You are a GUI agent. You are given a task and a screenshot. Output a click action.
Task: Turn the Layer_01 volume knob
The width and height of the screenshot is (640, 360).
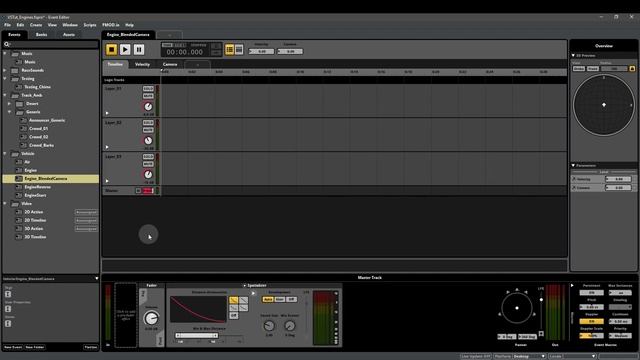(148, 107)
